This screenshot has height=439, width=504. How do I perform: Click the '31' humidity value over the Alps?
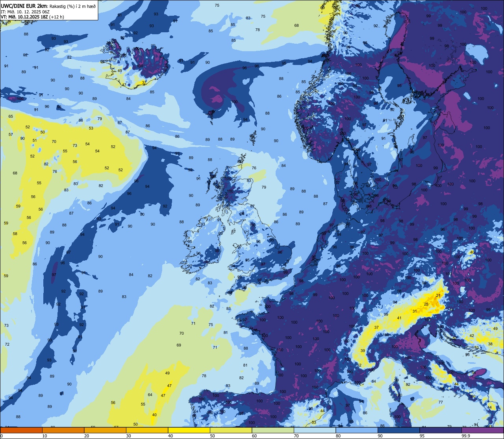point(414,311)
